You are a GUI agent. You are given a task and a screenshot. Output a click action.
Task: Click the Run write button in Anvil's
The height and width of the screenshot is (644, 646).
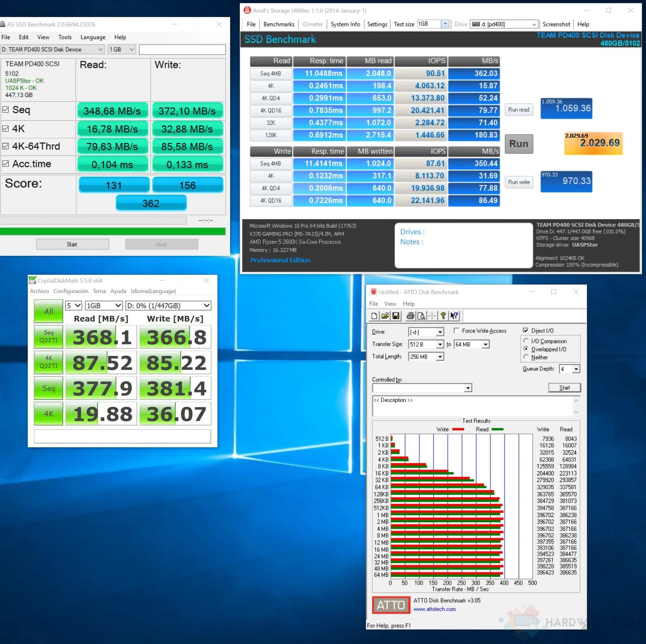519,182
